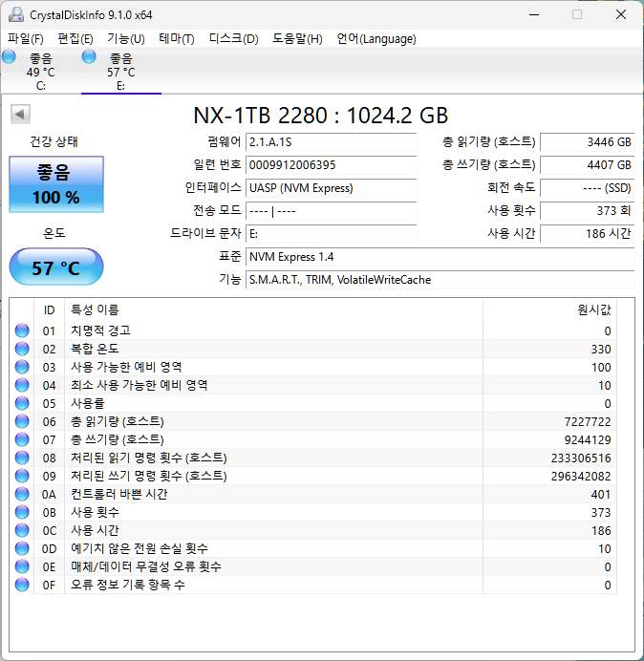Click status orb for attribute 03 사용 가능한 예비 영역
Screen dimensions: 644x661
(22, 367)
